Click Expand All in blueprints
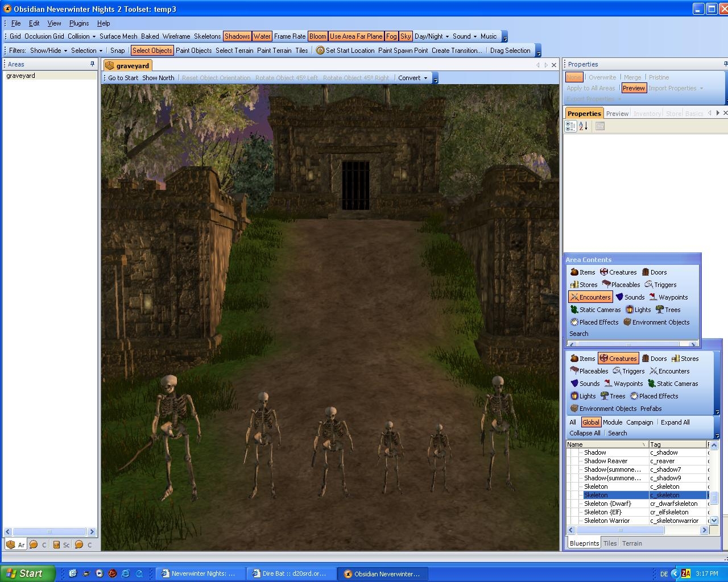Image resolution: width=728 pixels, height=582 pixels. pyautogui.click(x=675, y=422)
